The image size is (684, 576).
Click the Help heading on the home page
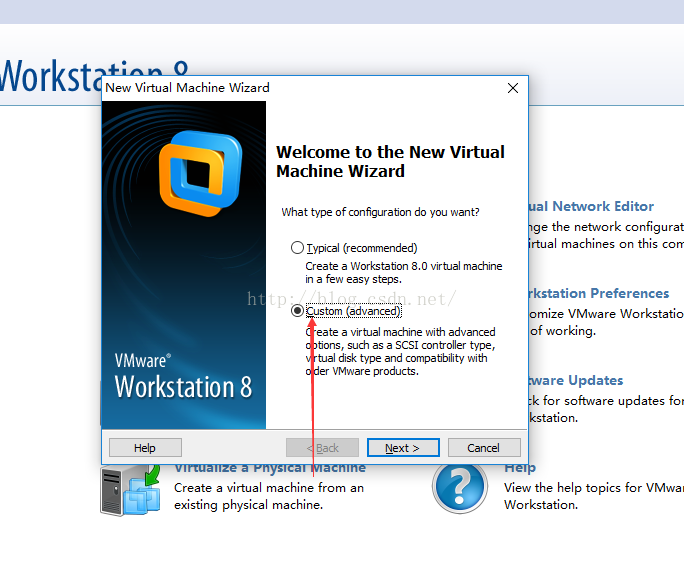pyautogui.click(x=520, y=469)
